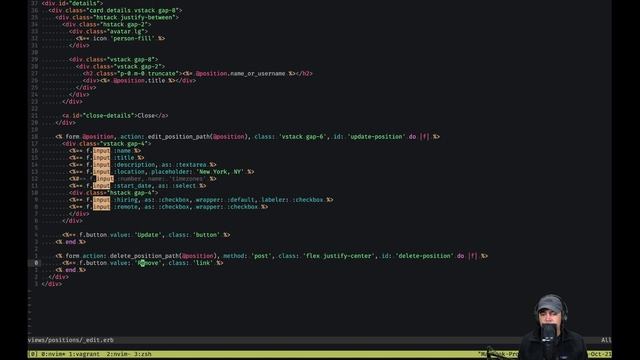Click 'vstack gap-6' class string in the form line
The image size is (640, 360).
click(x=303, y=137)
